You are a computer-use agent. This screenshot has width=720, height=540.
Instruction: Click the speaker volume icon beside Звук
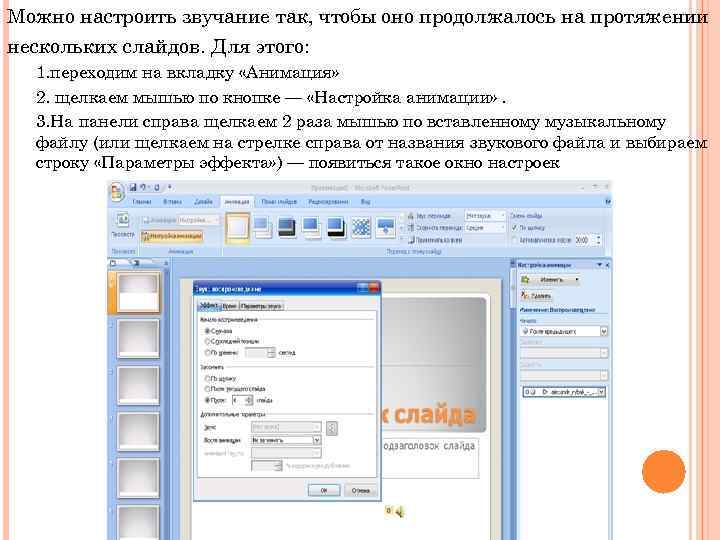[332, 428]
